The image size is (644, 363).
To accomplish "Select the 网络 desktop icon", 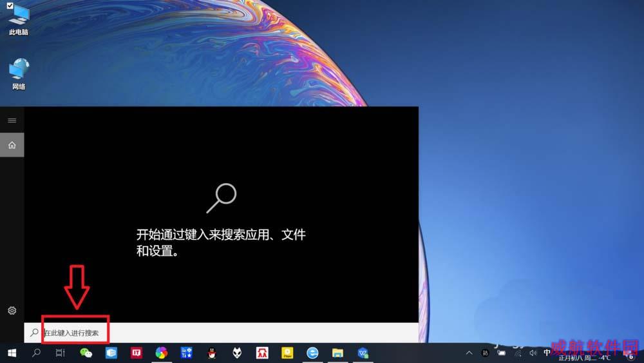I will click(x=19, y=74).
